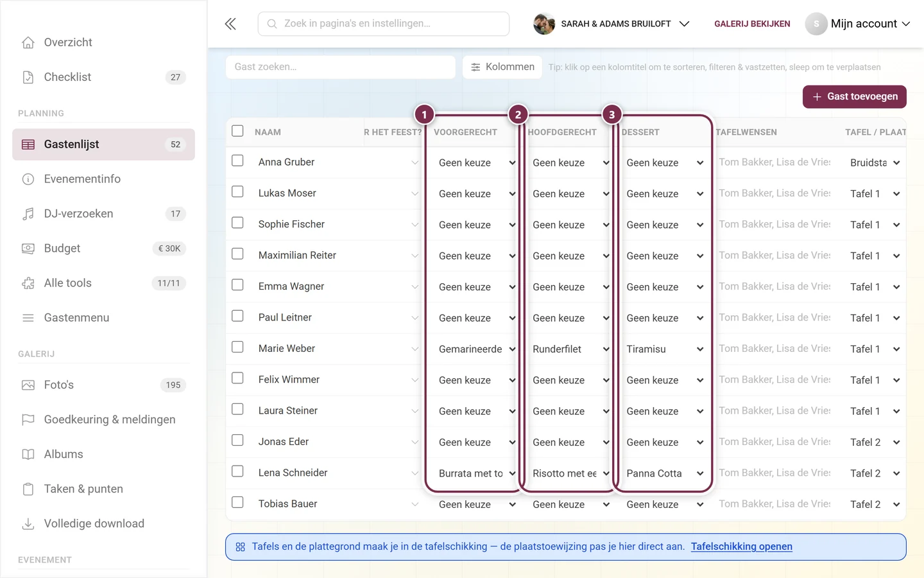Viewport: 924px width, 578px height.
Task: Click the DJ-verzoeken music note icon
Action: (28, 214)
